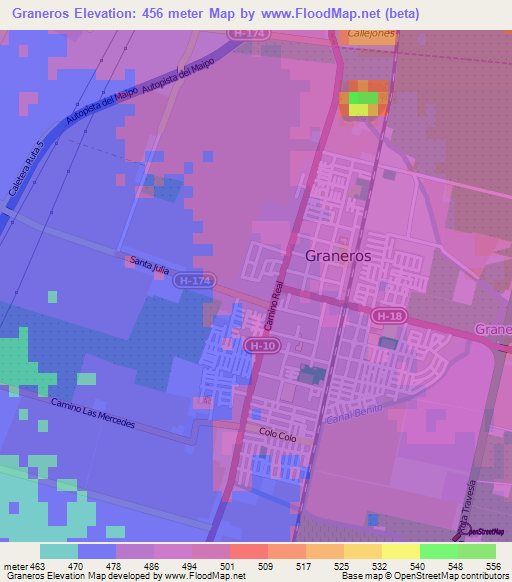Click the 517 legend value label
Image resolution: width=512 pixels, height=582 pixels.
(x=303, y=567)
